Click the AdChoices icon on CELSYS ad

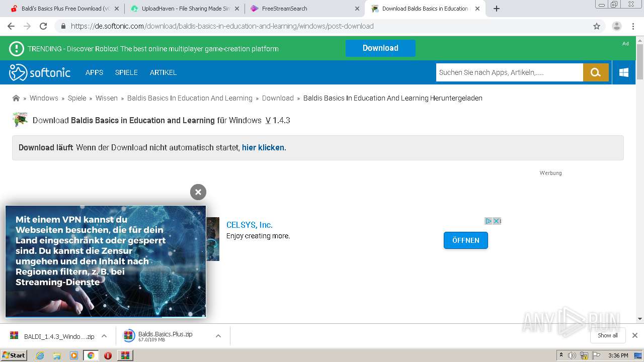point(488,221)
